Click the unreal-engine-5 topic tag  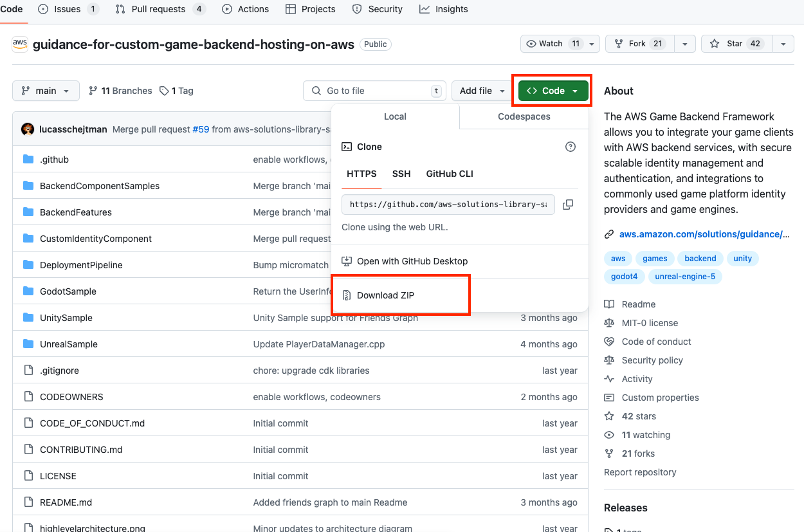(685, 277)
